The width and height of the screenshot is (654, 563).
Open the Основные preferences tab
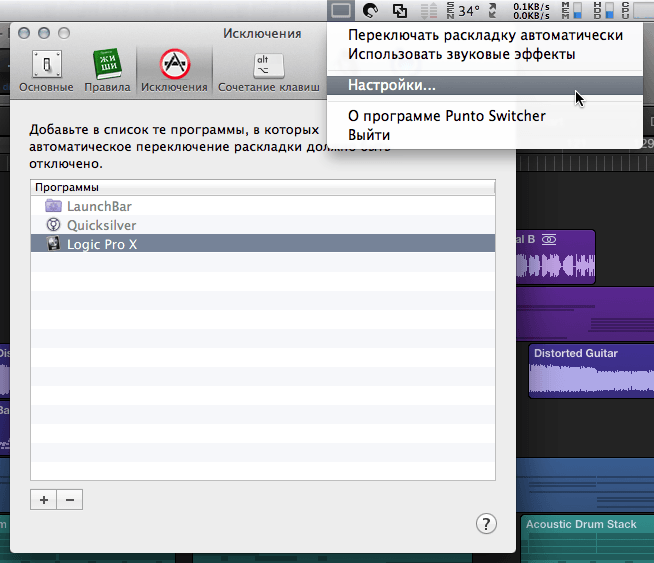(x=46, y=71)
